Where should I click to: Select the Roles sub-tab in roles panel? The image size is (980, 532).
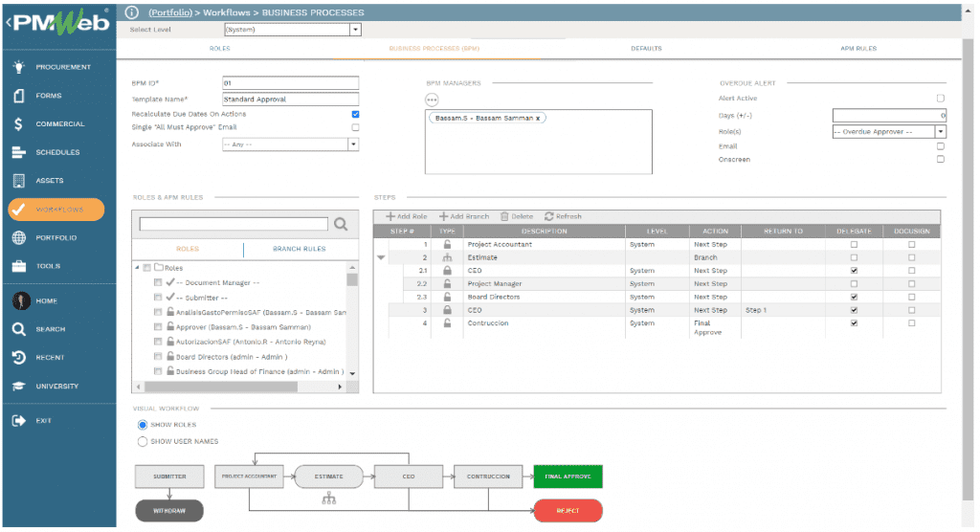click(188, 249)
